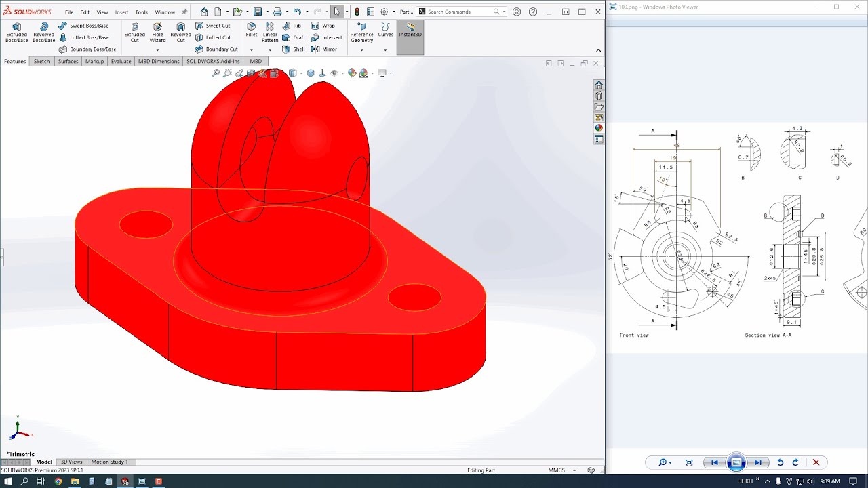Select the Extruded Boss/Base tool
The image size is (868, 488).
point(17,32)
